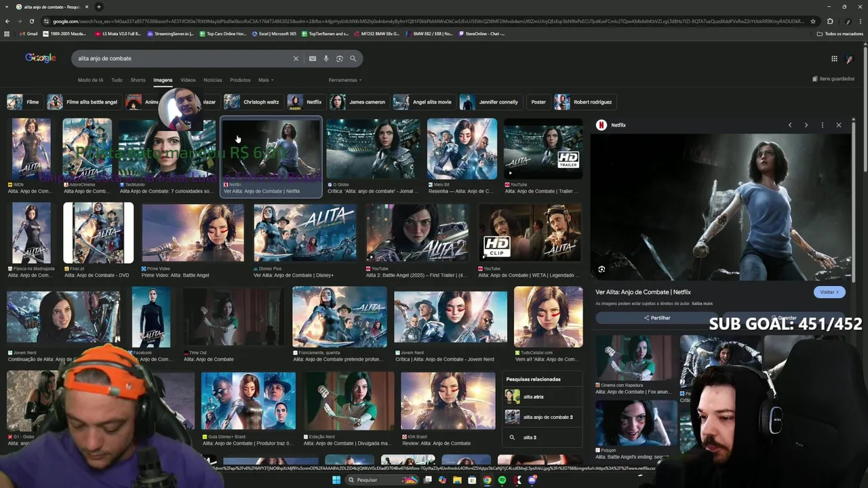Viewport: 868px width, 488px height.
Task: Open the Saiba mais link
Action: coord(702,304)
